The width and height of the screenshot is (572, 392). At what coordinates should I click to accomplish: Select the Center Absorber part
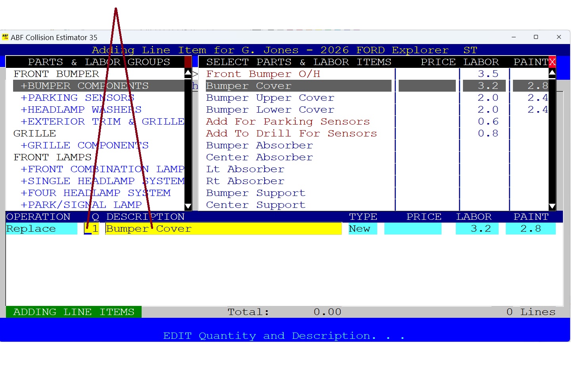[x=259, y=157]
